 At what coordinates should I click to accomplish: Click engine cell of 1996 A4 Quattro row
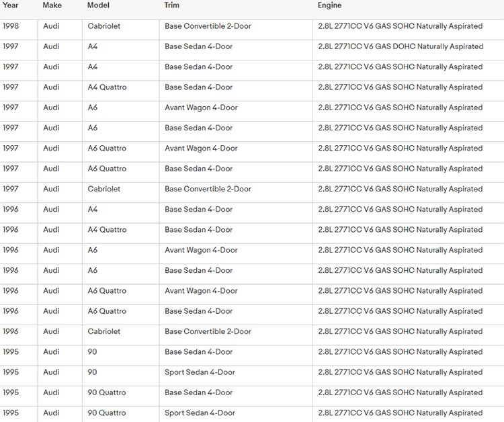pyautogui.click(x=401, y=230)
